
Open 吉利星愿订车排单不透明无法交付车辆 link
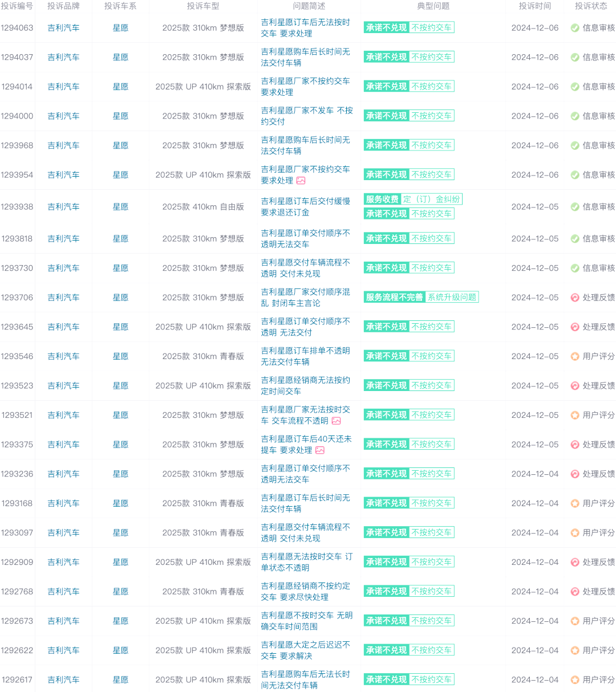click(306, 356)
